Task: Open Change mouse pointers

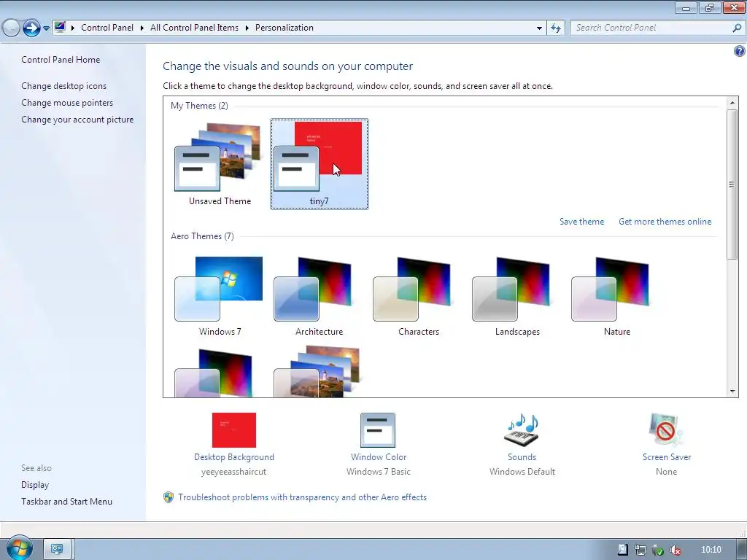Action: click(67, 103)
